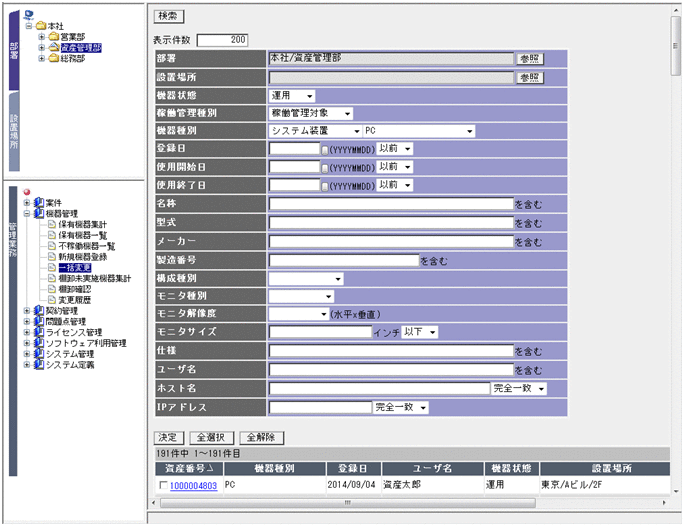Click the 検索 button
This screenshot has height=528, width=685.
click(x=169, y=16)
